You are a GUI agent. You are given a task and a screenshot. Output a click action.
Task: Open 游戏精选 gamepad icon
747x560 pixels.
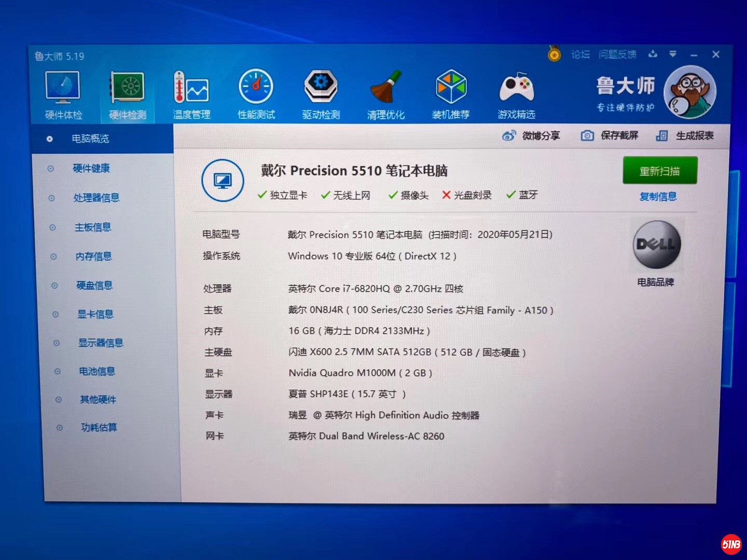click(x=516, y=93)
